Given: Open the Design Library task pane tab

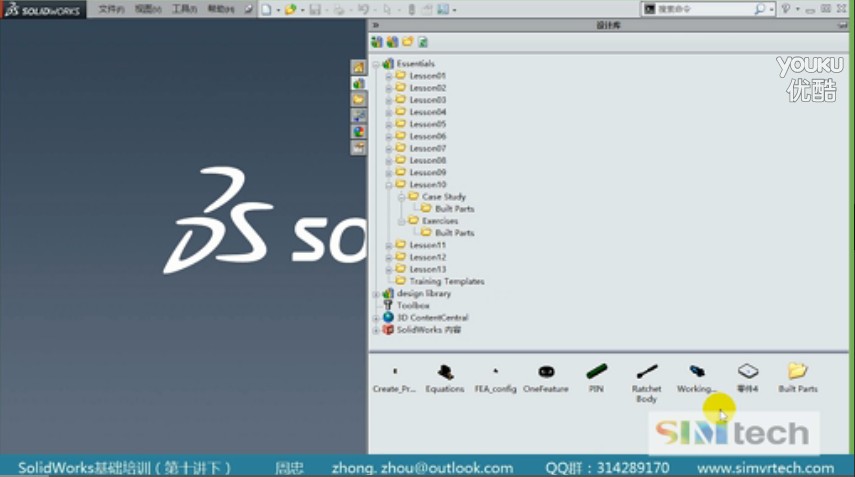Looking at the screenshot, I should 358,83.
